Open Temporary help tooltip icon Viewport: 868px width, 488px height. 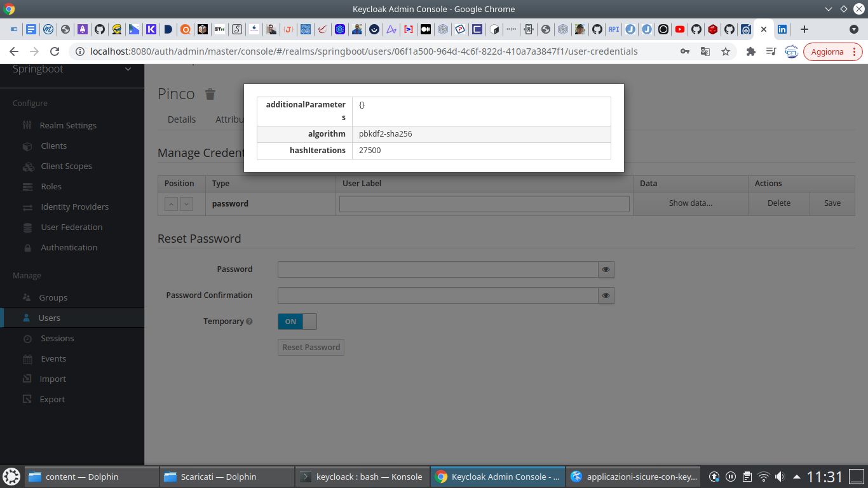[249, 322]
